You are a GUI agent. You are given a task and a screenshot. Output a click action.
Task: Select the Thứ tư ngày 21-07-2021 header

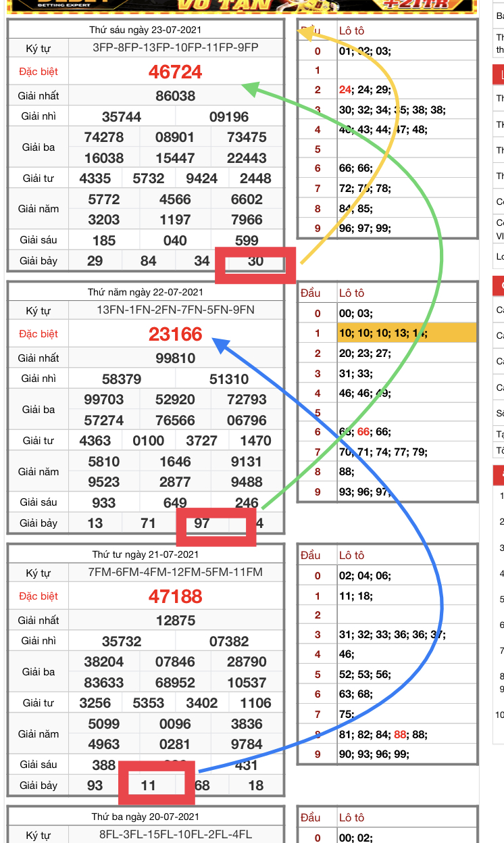click(145, 554)
